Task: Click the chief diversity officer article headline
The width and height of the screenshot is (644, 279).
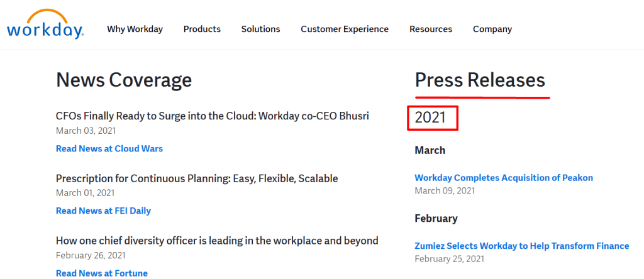Action: click(x=217, y=241)
